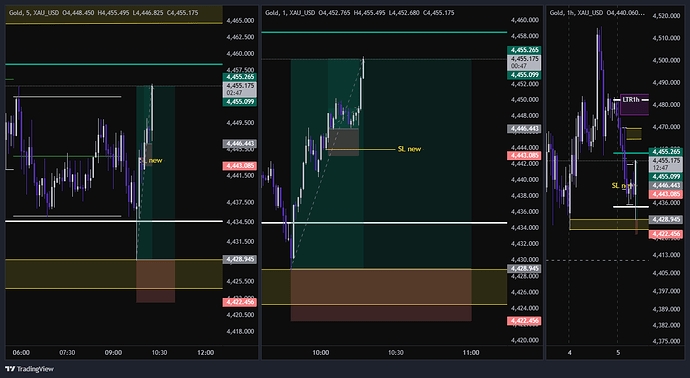Click the date label 5 on the 1h chart
The width and height of the screenshot is (690, 378).
tap(618, 352)
